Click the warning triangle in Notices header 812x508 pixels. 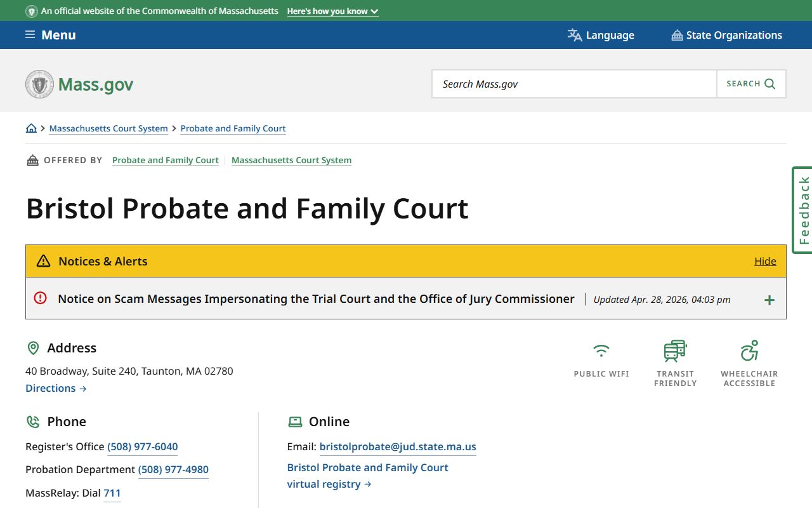coord(43,261)
